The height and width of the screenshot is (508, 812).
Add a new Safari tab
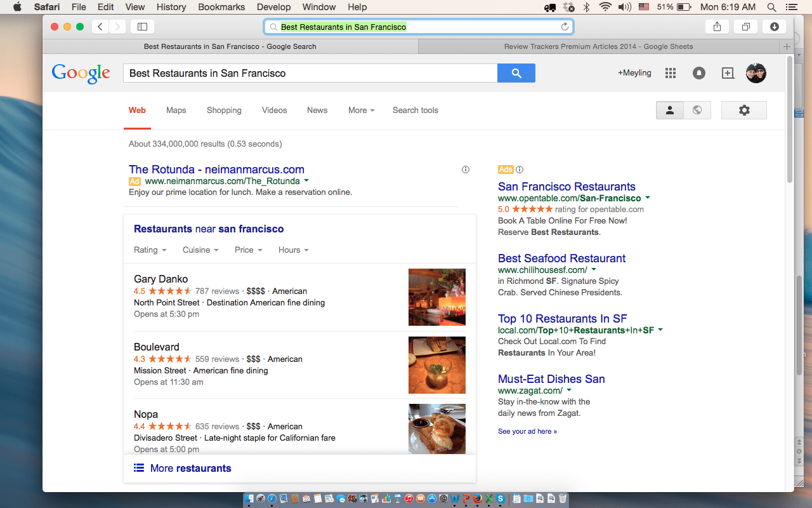click(787, 46)
